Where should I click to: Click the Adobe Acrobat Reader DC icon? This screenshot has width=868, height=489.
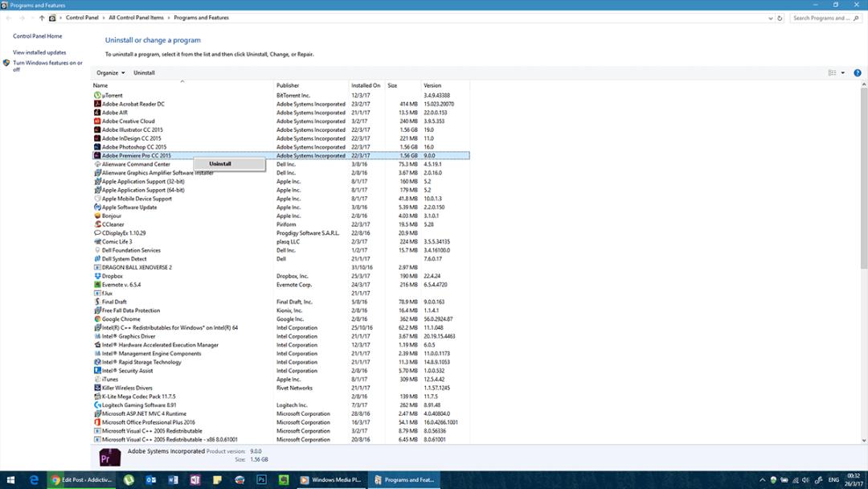97,104
